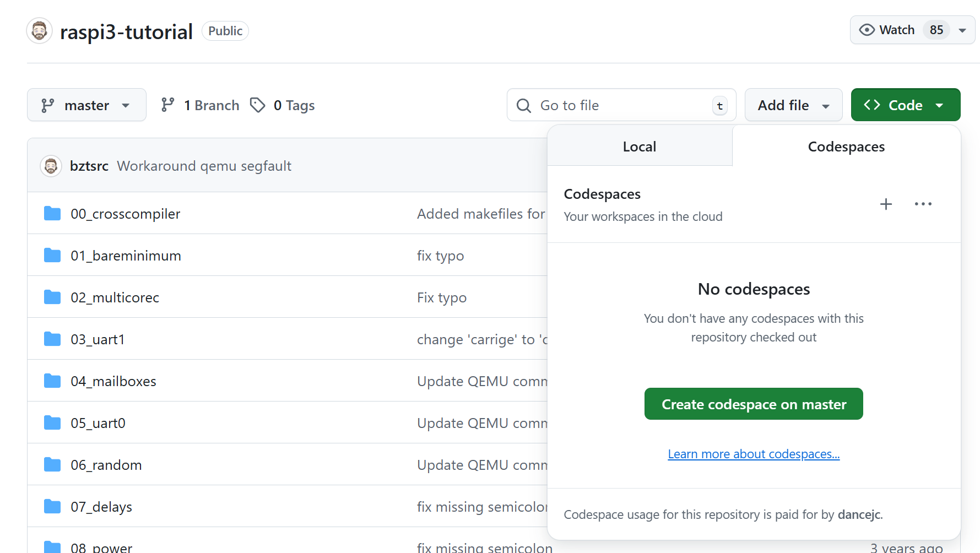Click the branch icon beside 1 Branch
The width and height of the screenshot is (980, 553).
167,105
